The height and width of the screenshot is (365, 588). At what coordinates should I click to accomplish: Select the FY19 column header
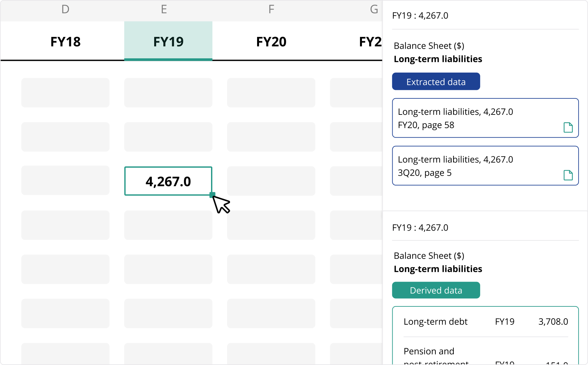coord(168,41)
